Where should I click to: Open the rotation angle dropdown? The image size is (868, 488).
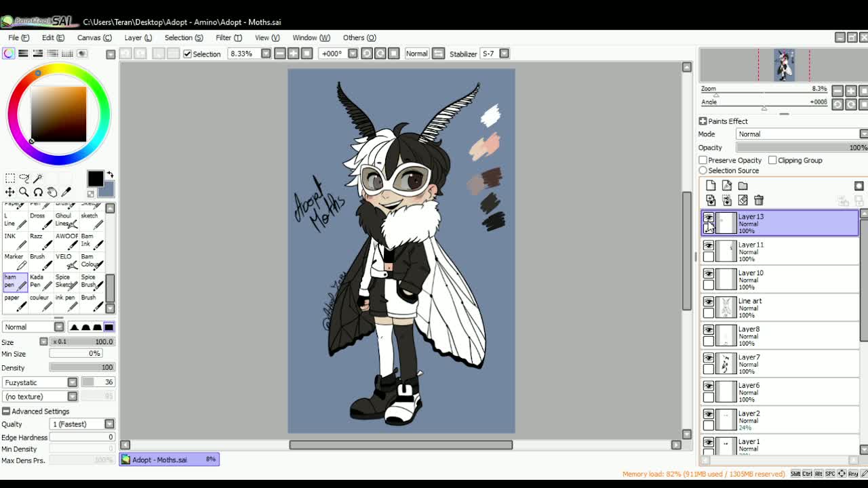click(353, 54)
